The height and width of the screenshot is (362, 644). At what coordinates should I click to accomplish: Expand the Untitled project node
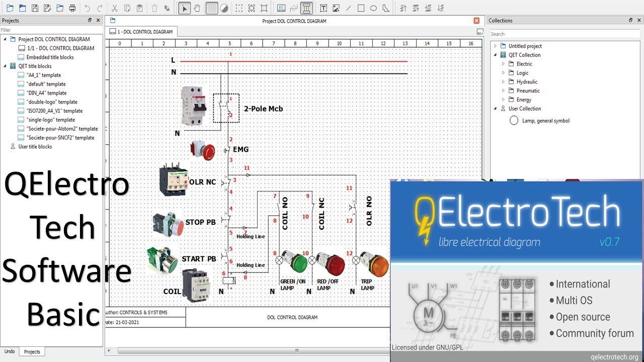coord(495,46)
